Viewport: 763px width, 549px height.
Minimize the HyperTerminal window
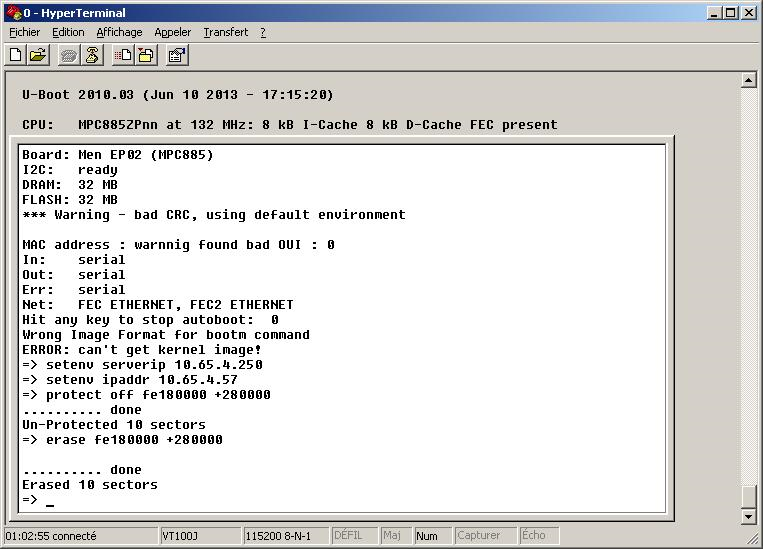pyautogui.click(x=714, y=13)
